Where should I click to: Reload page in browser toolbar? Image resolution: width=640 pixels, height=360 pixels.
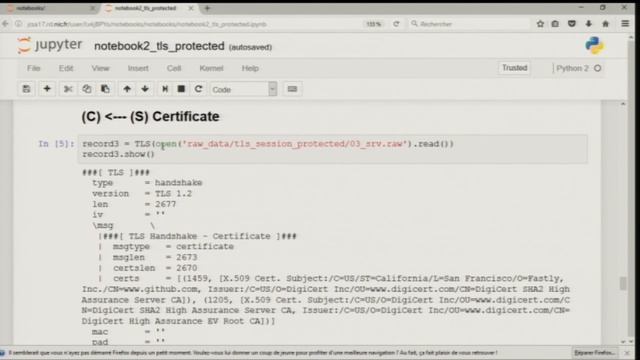click(396, 24)
